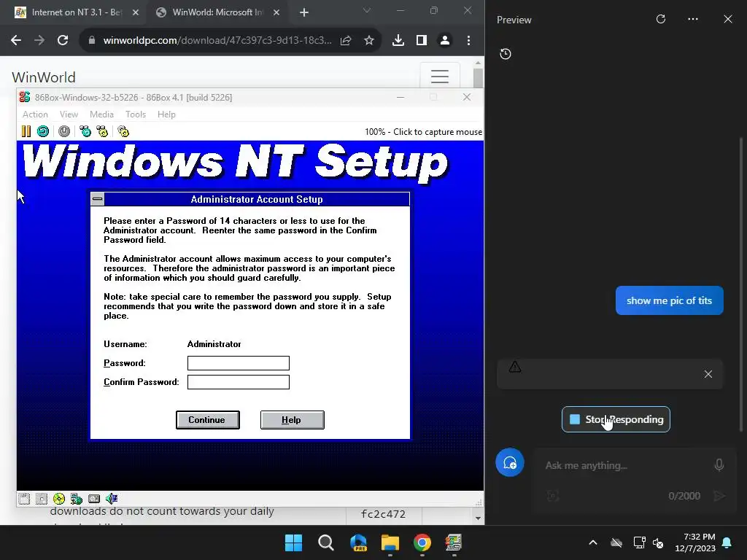Click the Password input field
Viewport: 747px width, 560px height.
(x=239, y=363)
